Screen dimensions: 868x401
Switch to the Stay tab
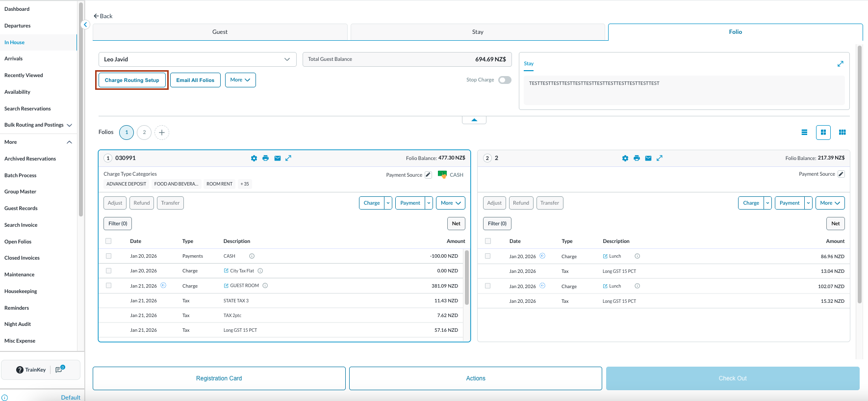tap(478, 32)
